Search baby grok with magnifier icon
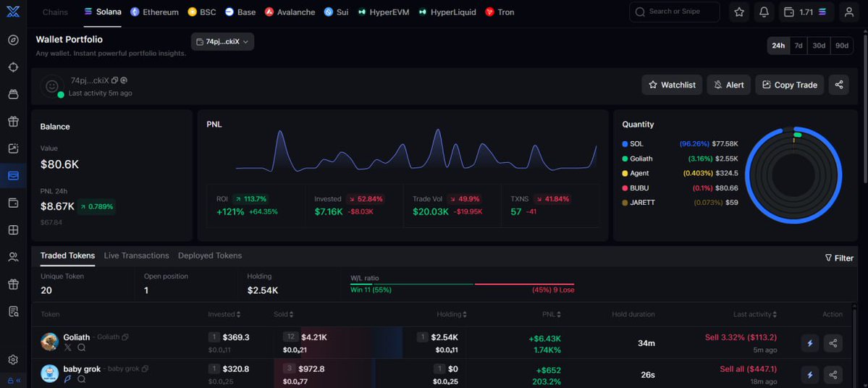The image size is (868, 388). pyautogui.click(x=81, y=379)
